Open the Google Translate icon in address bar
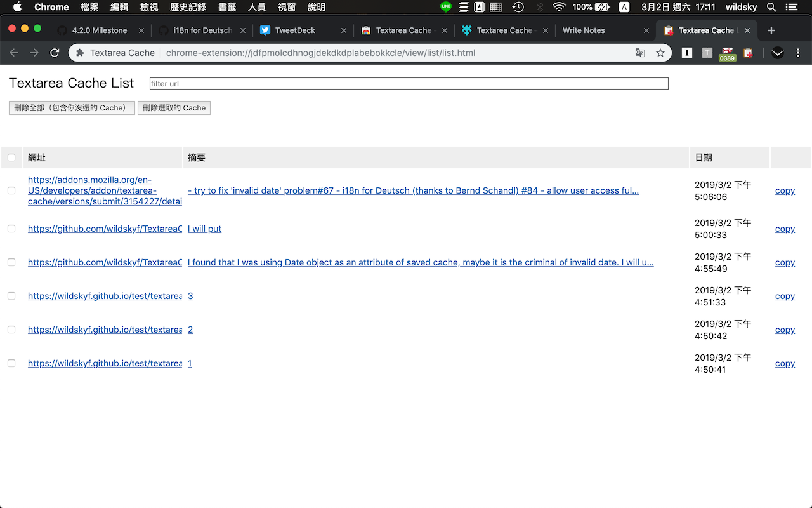Image resolution: width=812 pixels, height=508 pixels. (640, 53)
